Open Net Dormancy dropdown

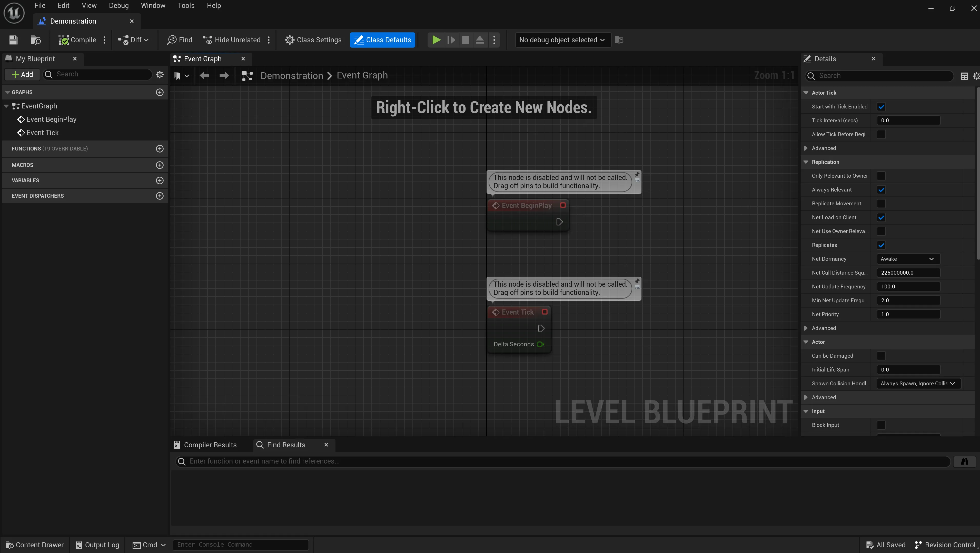908,259
